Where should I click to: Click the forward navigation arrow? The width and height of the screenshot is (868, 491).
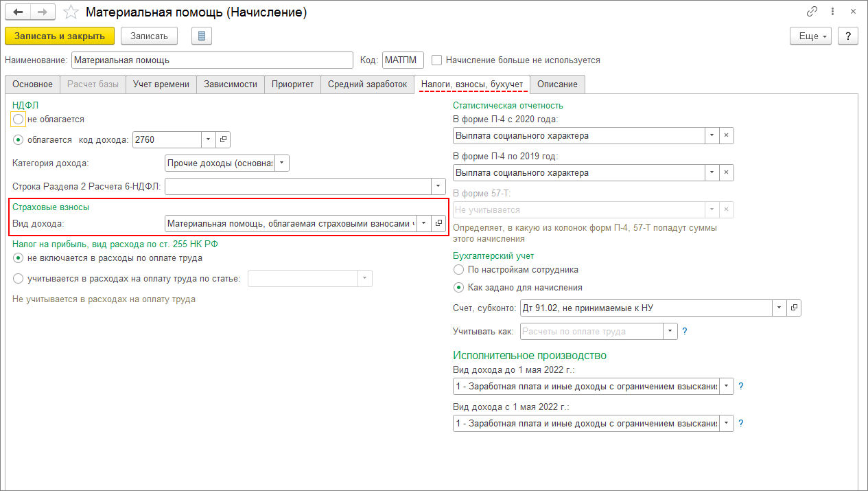coord(42,12)
